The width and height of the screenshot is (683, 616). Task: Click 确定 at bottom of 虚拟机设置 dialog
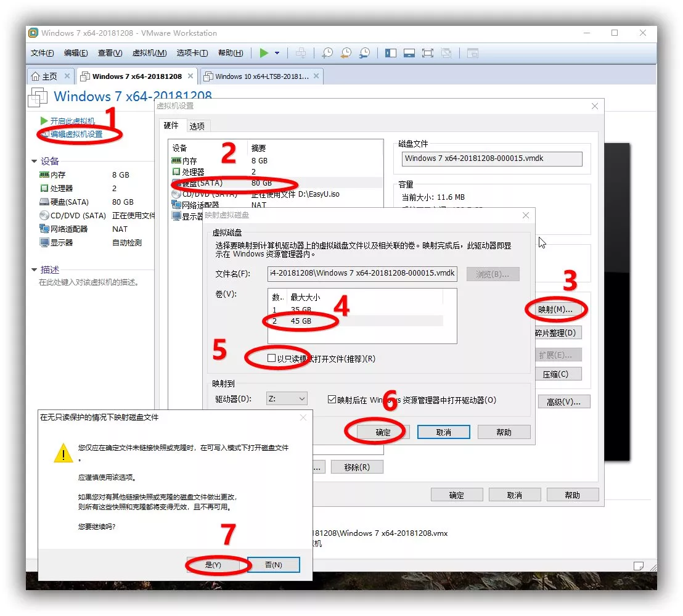(457, 495)
